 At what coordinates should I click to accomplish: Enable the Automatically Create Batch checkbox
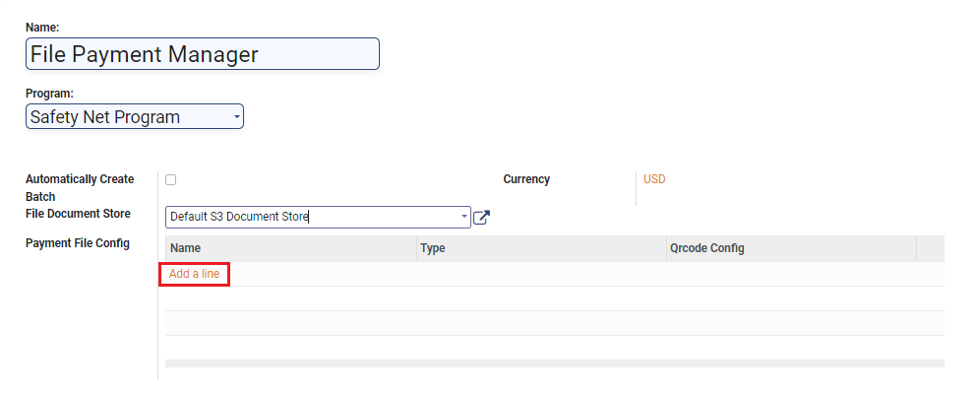[171, 179]
